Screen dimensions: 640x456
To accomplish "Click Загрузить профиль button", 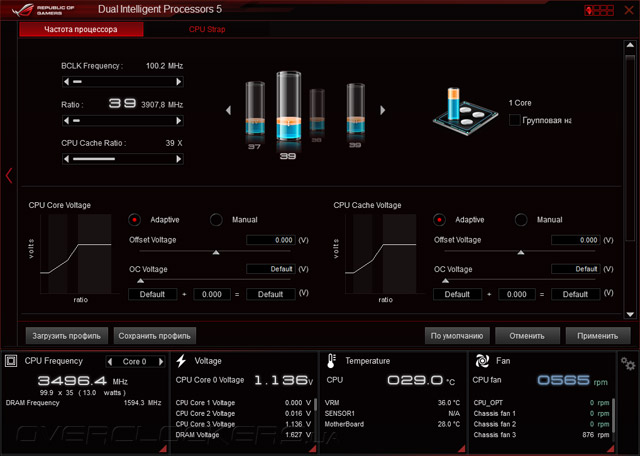I will coord(67,336).
